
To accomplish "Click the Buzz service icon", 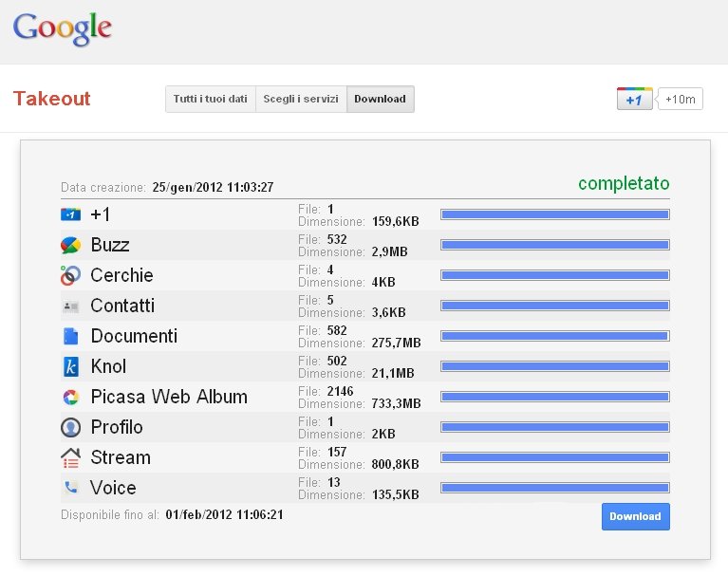I will (x=70, y=245).
